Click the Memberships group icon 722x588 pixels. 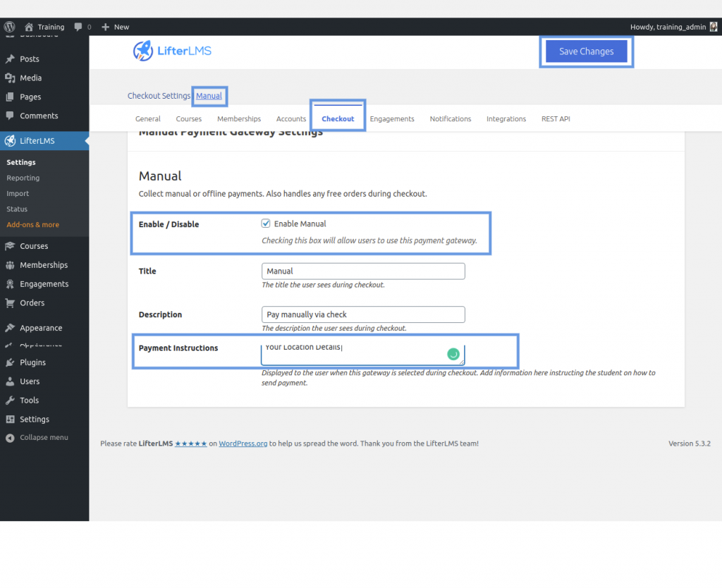(10, 265)
